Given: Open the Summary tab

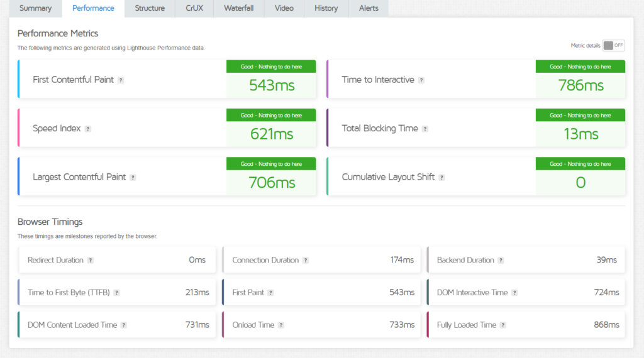Looking at the screenshot, I should click(36, 8).
